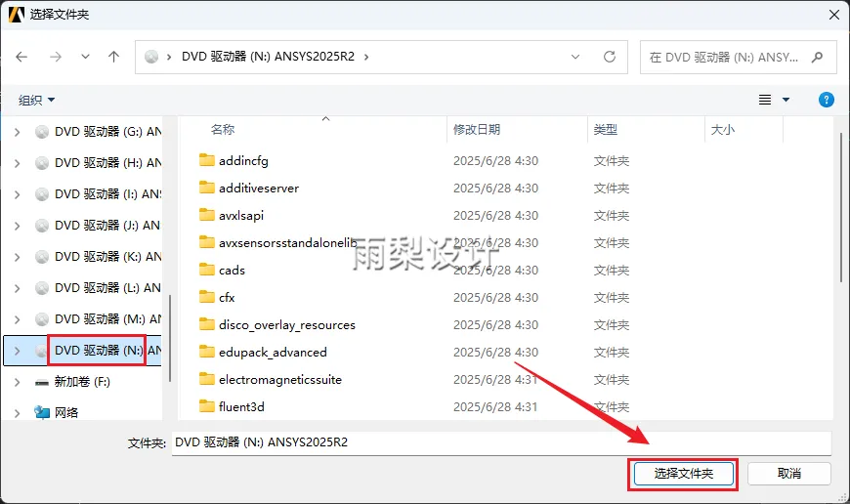Open recent locations dropdown chevron
This screenshot has height=504, width=850.
(x=85, y=57)
